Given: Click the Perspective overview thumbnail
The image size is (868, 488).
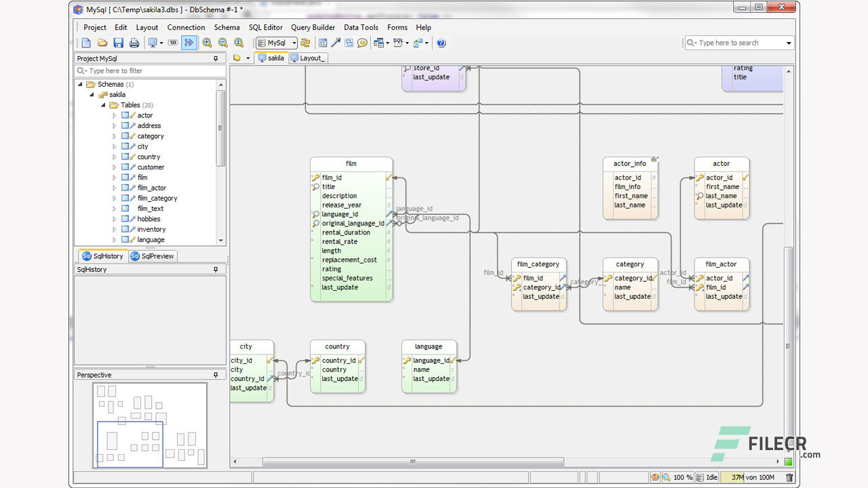Looking at the screenshot, I should click(150, 426).
